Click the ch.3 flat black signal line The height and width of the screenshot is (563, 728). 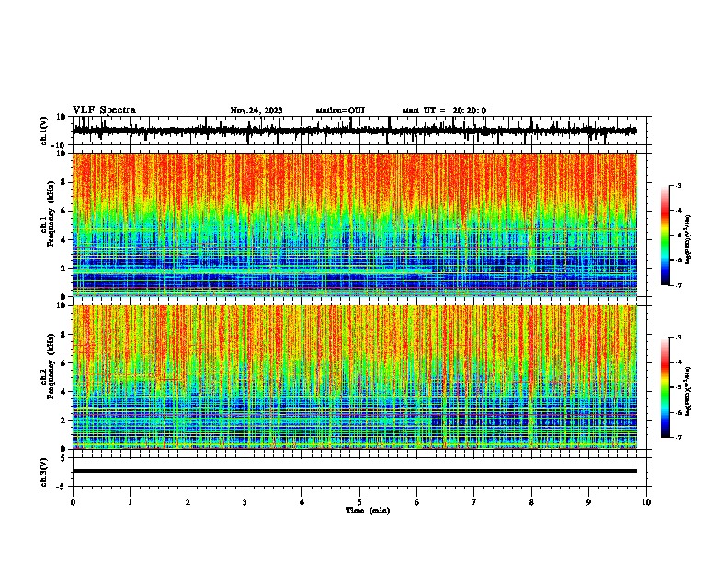pos(354,471)
